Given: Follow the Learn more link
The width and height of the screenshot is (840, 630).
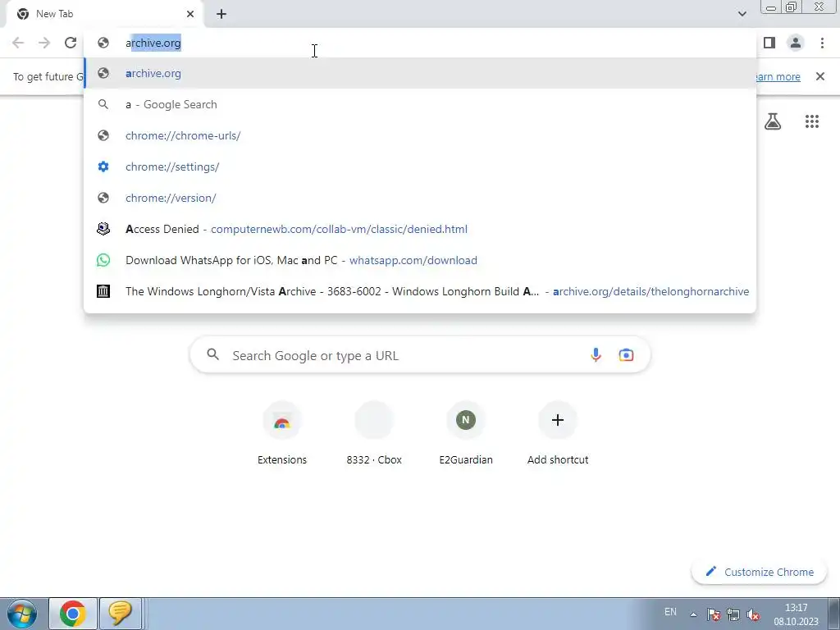Looking at the screenshot, I should [x=777, y=76].
